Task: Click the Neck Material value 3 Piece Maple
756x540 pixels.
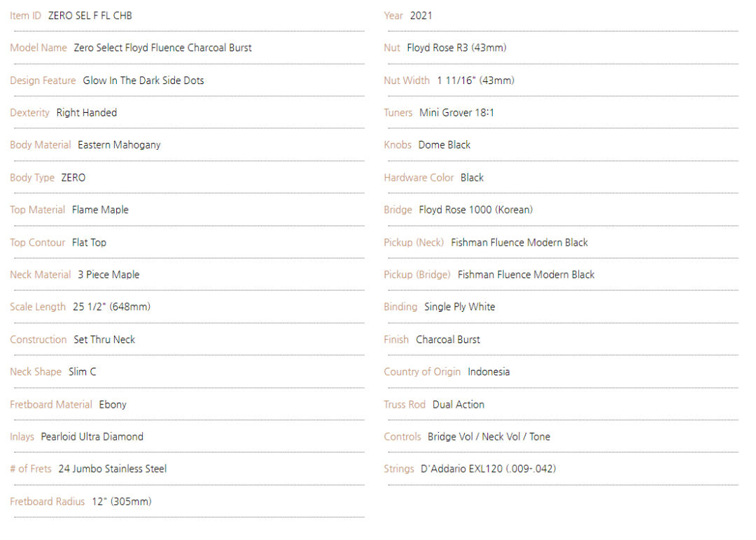Action: [108, 275]
